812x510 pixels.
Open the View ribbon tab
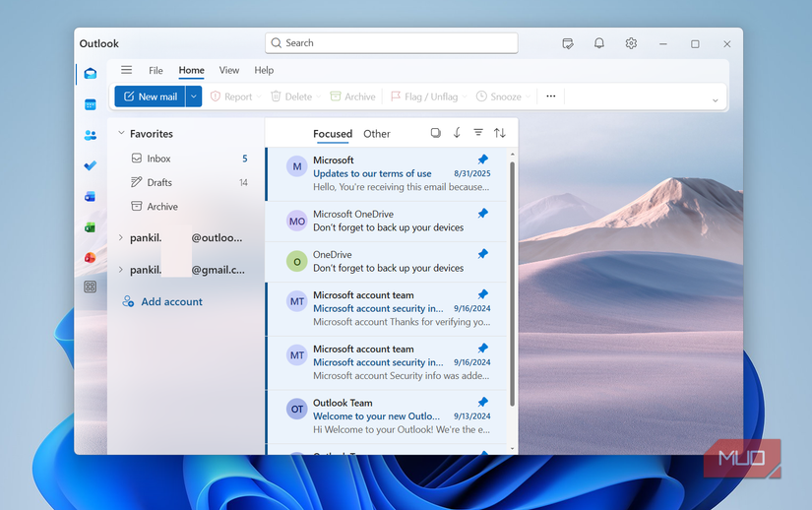pyautogui.click(x=229, y=71)
